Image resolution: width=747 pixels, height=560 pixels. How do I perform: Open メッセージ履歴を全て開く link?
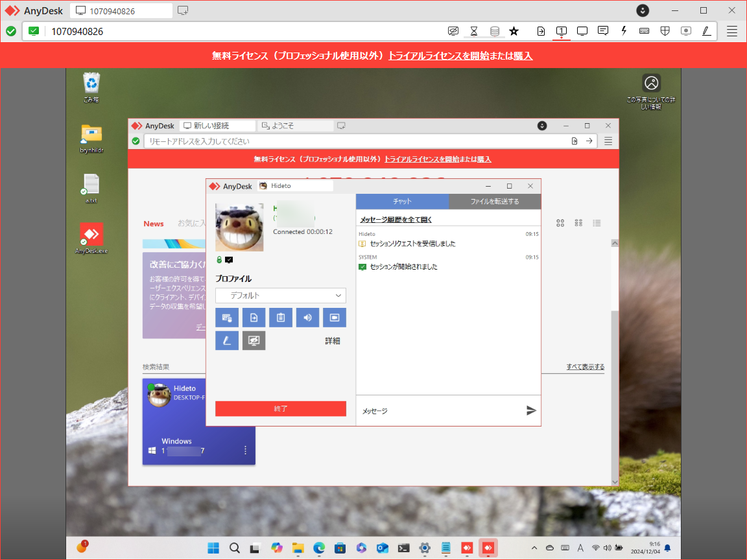tap(396, 220)
